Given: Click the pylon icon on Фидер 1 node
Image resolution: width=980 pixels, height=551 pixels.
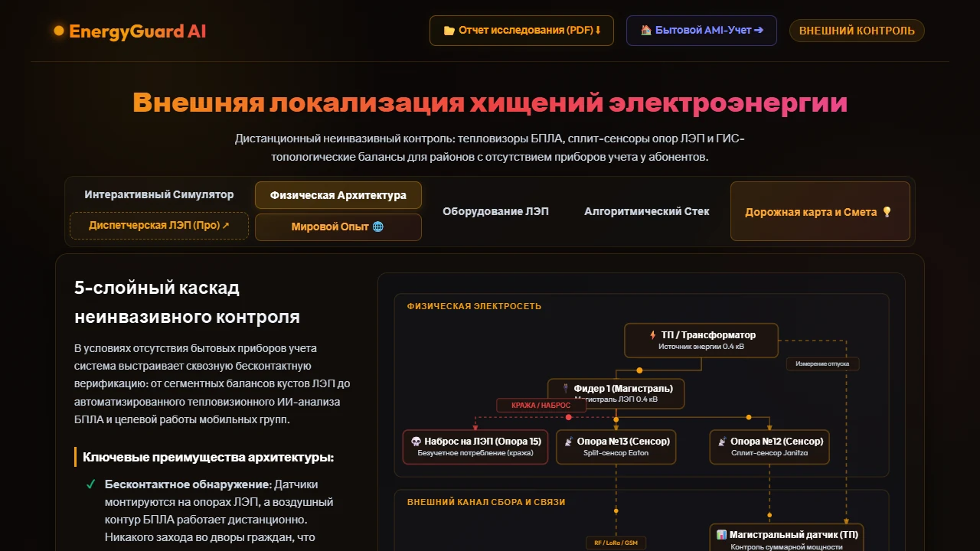Looking at the screenshot, I should tap(566, 389).
